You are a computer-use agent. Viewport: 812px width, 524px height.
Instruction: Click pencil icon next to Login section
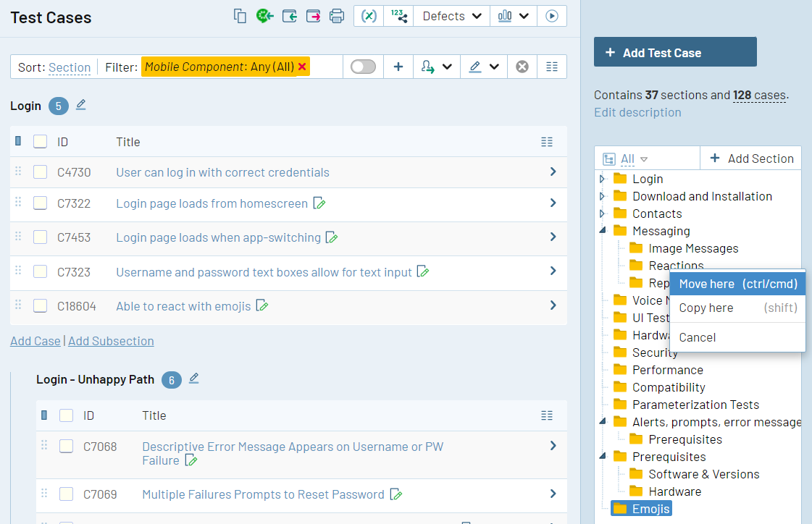[81, 105]
